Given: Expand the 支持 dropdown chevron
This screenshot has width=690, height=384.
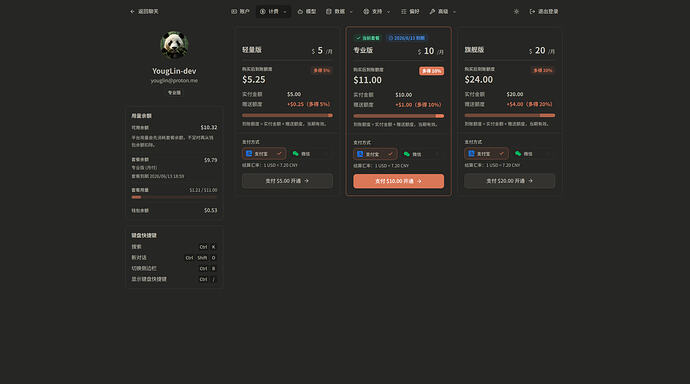Looking at the screenshot, I should pyautogui.click(x=388, y=12).
